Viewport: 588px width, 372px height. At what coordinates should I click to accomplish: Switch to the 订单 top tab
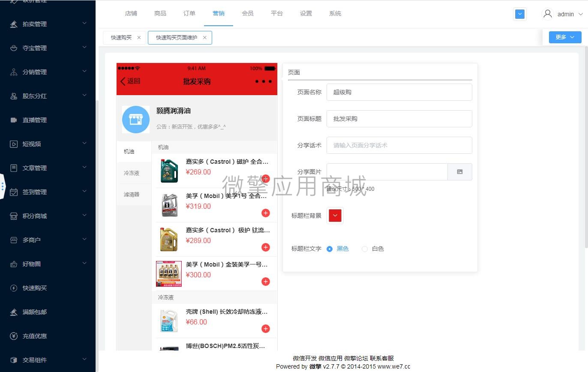tap(189, 14)
